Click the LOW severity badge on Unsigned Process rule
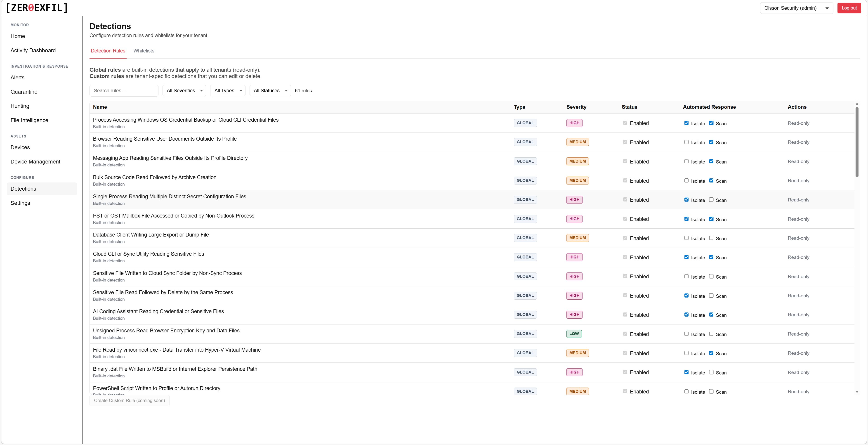 (x=574, y=334)
